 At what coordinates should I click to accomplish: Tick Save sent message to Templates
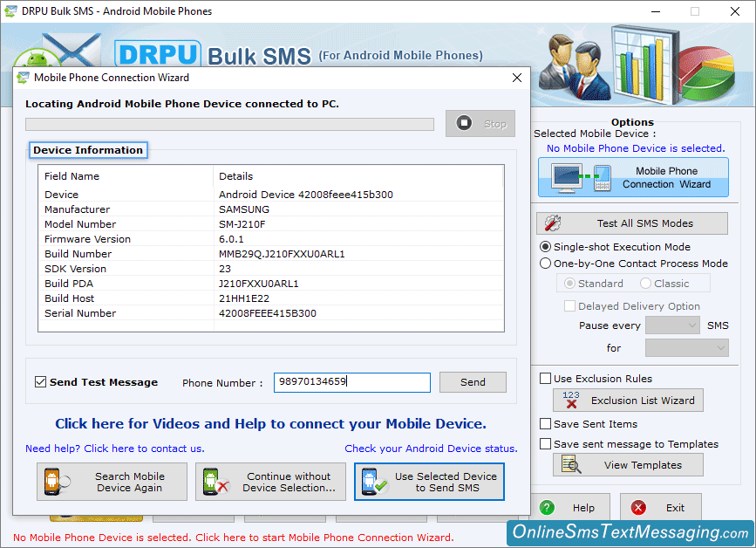click(x=545, y=443)
